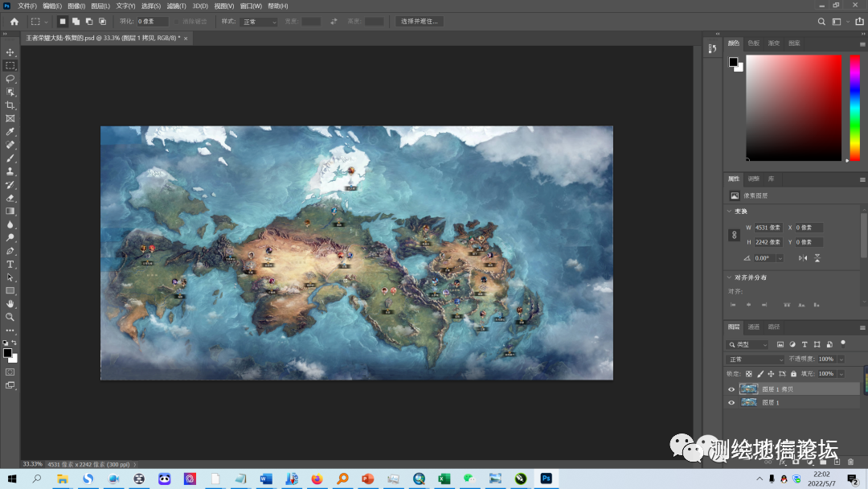This screenshot has height=489, width=868.
Task: Select the Move tool
Action: pyautogui.click(x=10, y=52)
